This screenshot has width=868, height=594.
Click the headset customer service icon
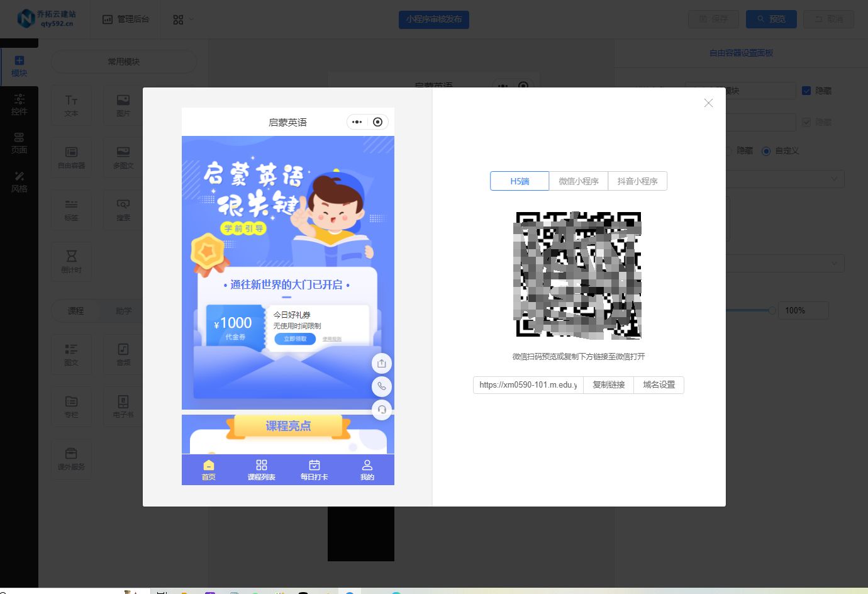click(382, 410)
